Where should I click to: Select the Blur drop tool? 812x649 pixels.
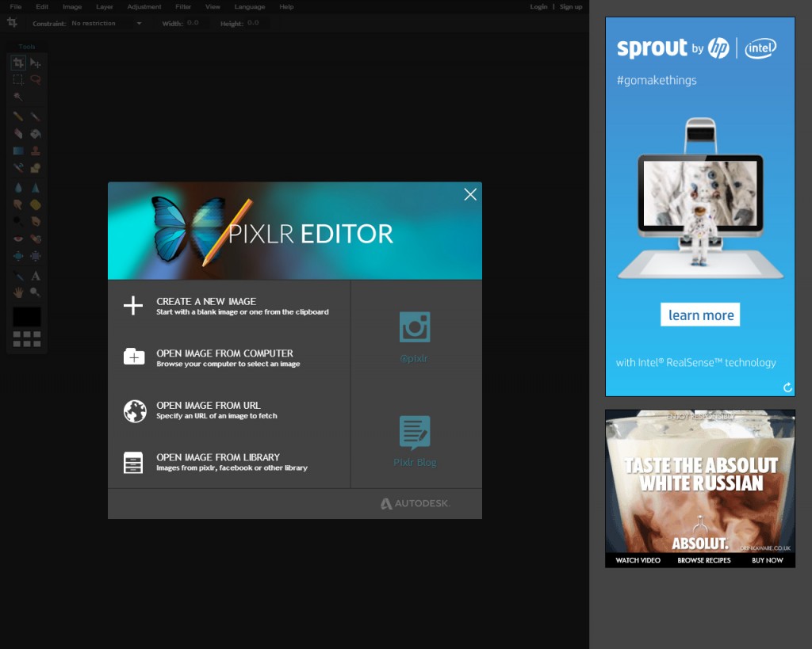(x=18, y=187)
